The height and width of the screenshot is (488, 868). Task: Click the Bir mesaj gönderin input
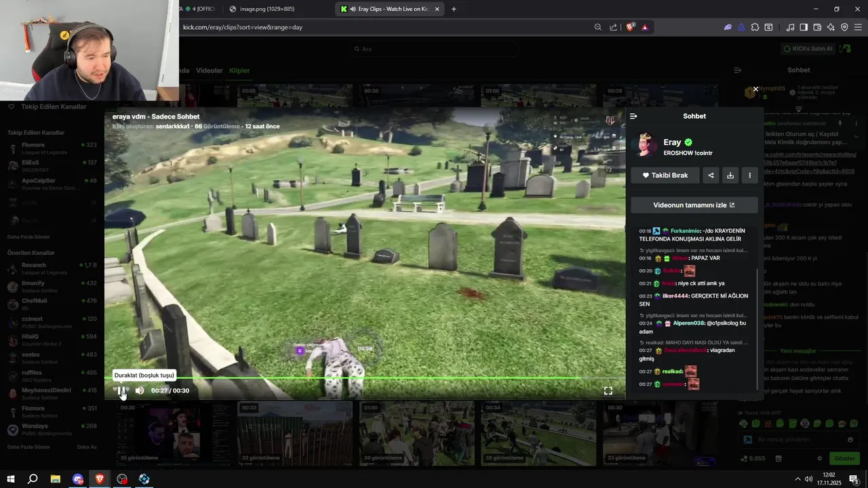click(x=799, y=440)
